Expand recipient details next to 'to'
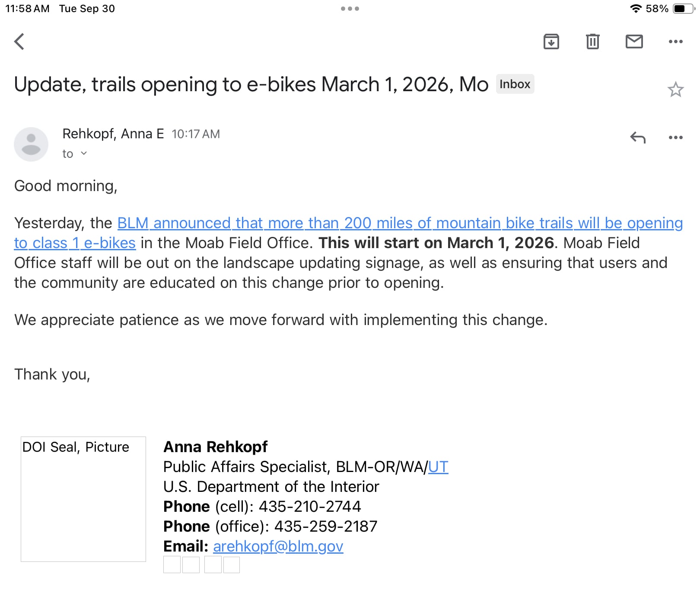Screen dimensions: 700x590 pyautogui.click(x=84, y=153)
